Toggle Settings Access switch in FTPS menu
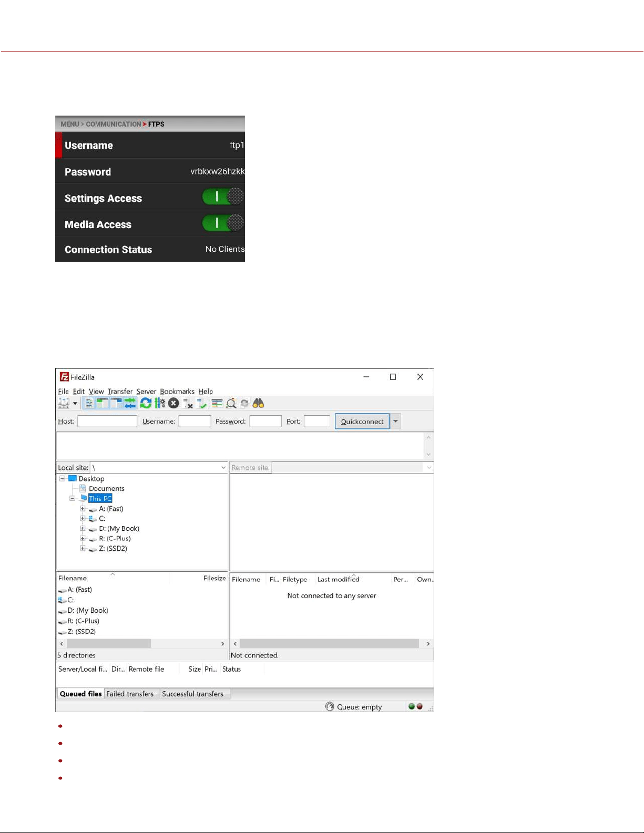Image resolution: width=644 pixels, height=833 pixels. pos(223,197)
